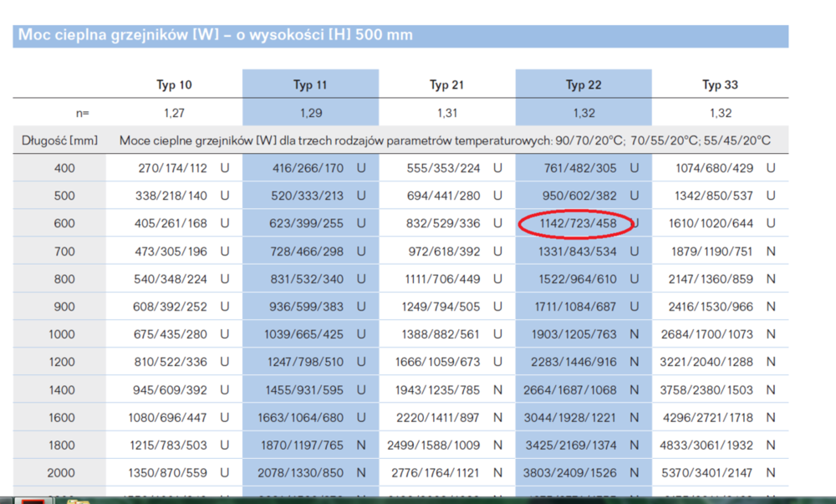Select the 1000 length row label
836x504 pixels.
tap(59, 334)
